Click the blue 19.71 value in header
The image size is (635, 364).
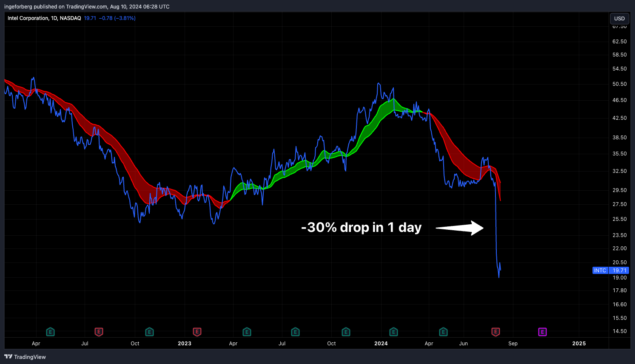(90, 18)
